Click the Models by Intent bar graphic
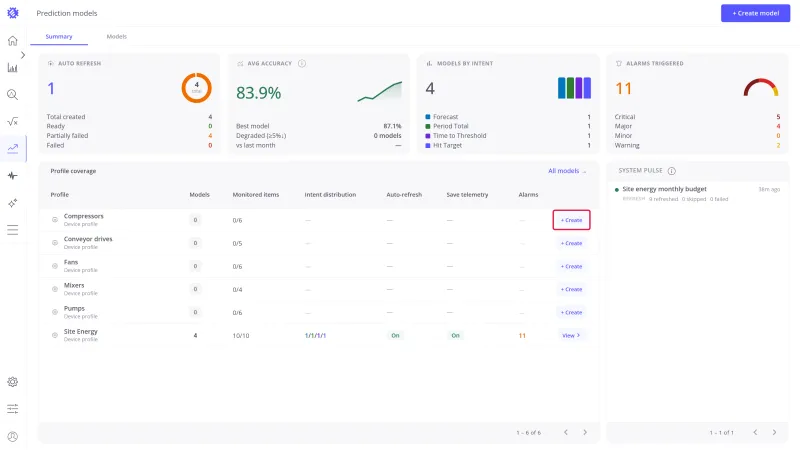 click(x=574, y=88)
